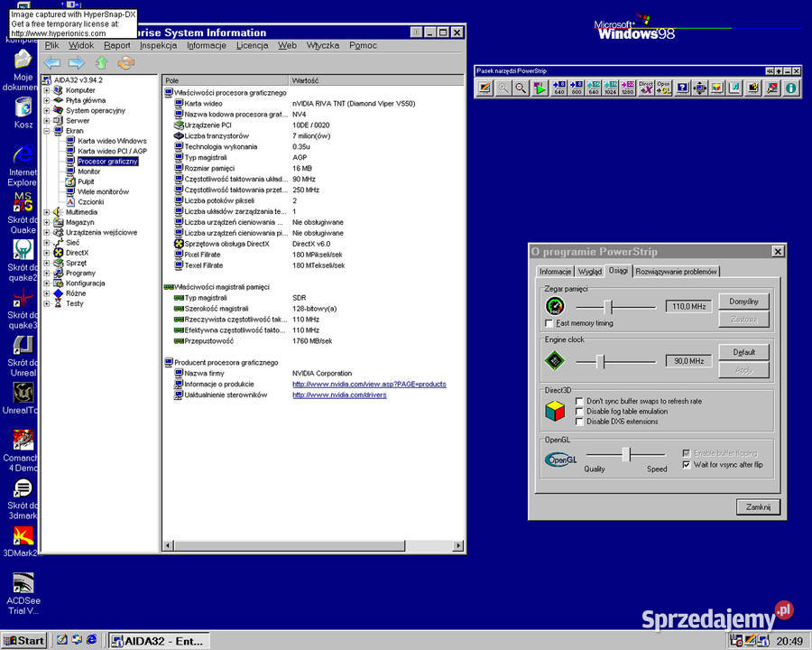Switch to the 8-bit 640 resolution preset
The width and height of the screenshot is (812, 650).
[x=559, y=88]
